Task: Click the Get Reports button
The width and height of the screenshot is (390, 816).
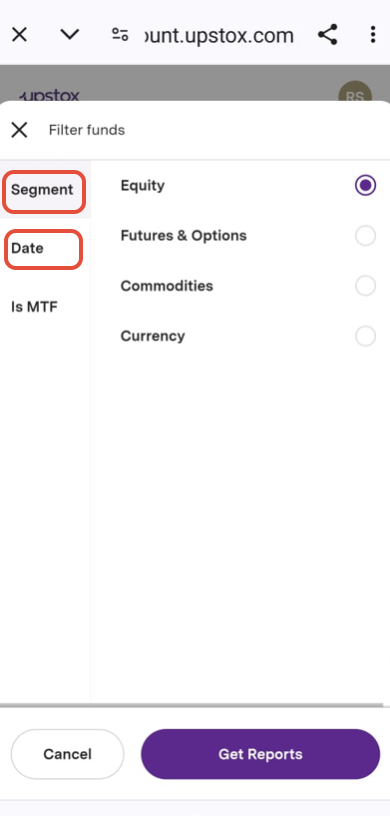Action: click(260, 754)
